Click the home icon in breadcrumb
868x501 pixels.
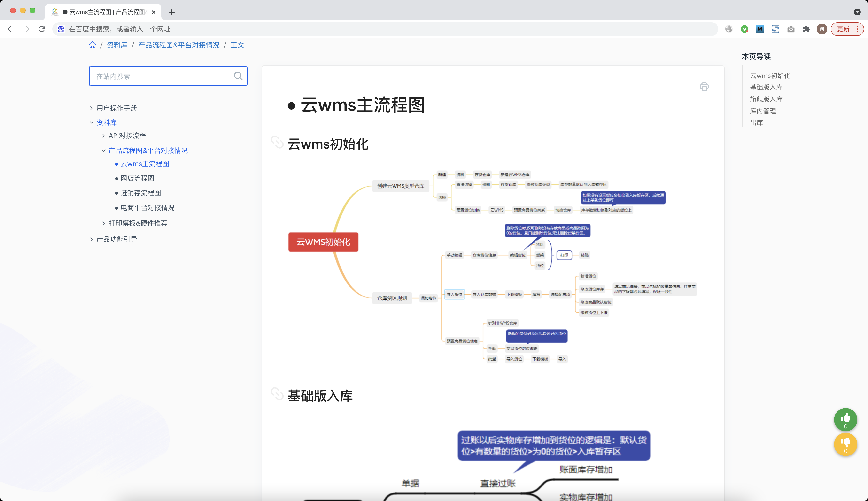[x=92, y=45]
